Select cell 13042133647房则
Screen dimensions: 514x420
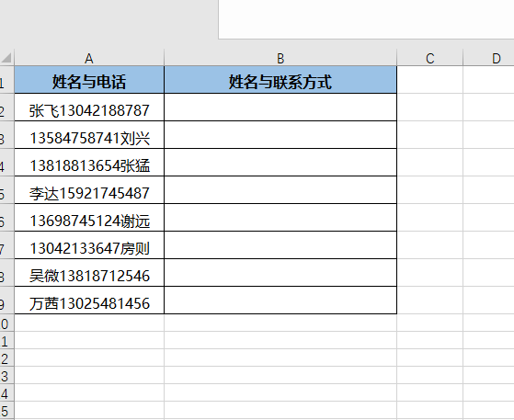89,245
